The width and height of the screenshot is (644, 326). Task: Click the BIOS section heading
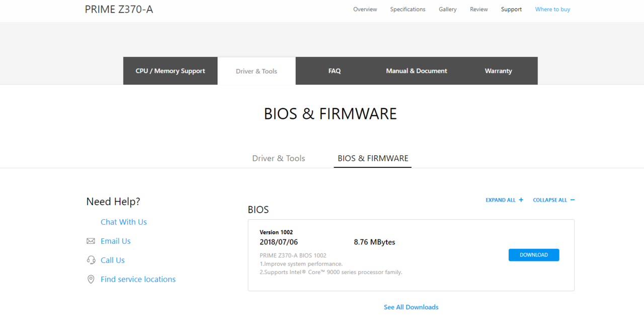tap(259, 210)
